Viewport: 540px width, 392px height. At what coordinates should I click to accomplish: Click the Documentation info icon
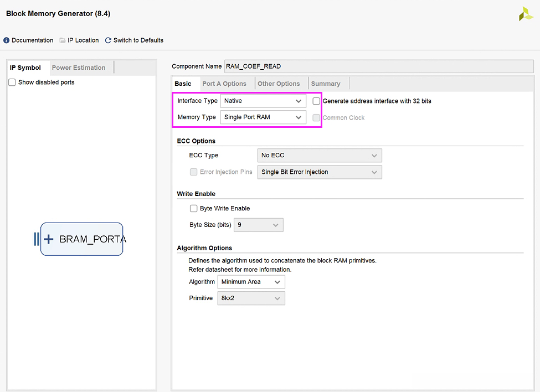click(x=7, y=40)
